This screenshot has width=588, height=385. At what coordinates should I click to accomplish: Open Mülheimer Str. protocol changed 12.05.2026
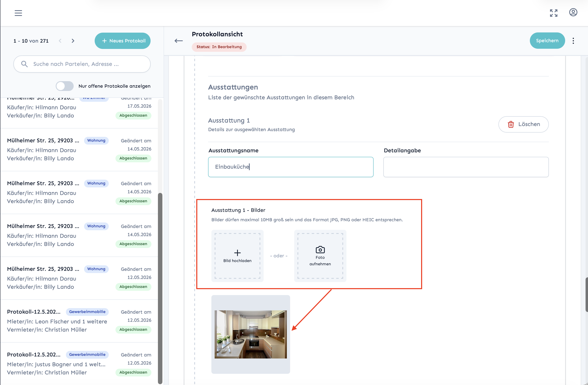[x=79, y=278]
